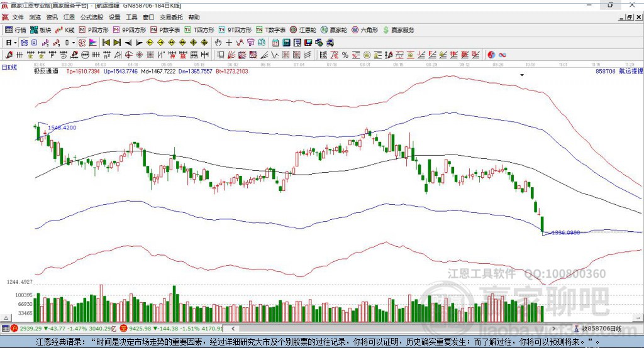
Task: Open the P四方形 tool
Action: tap(94, 30)
